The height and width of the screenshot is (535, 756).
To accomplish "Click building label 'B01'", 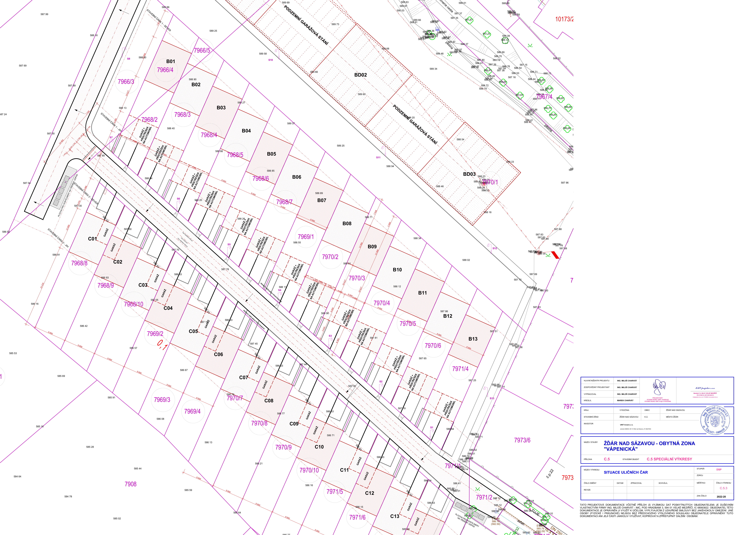I will pos(171,61).
